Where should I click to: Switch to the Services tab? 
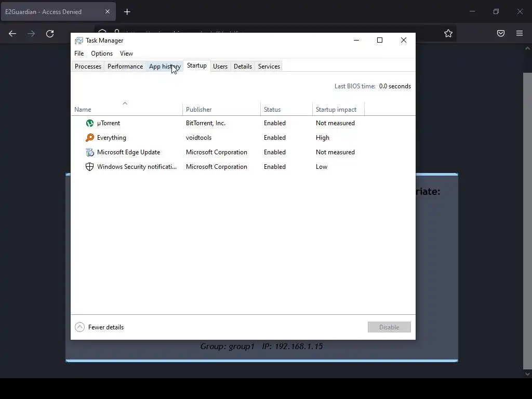[x=269, y=66]
